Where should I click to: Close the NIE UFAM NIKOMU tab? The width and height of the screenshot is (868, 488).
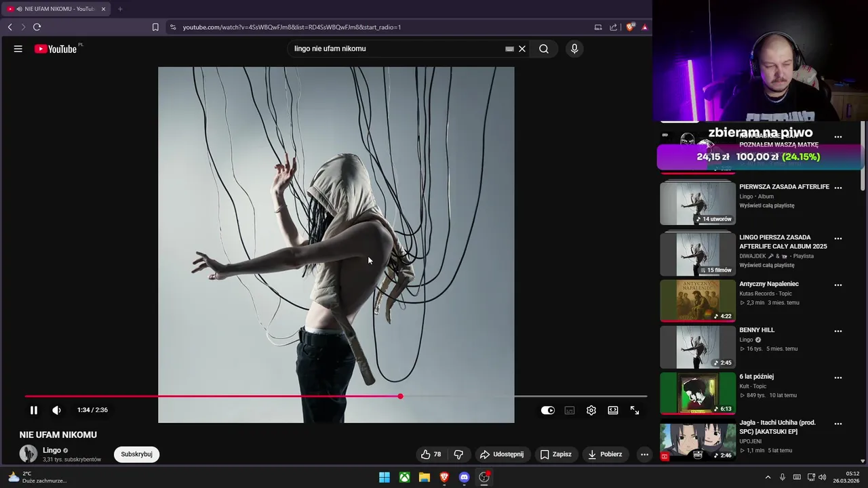[103, 9]
